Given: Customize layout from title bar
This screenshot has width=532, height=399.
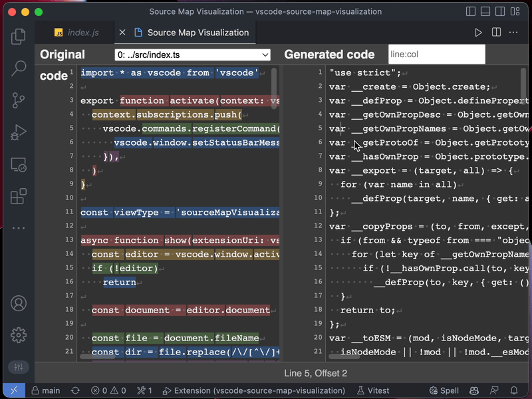Looking at the screenshot, I should [515, 11].
